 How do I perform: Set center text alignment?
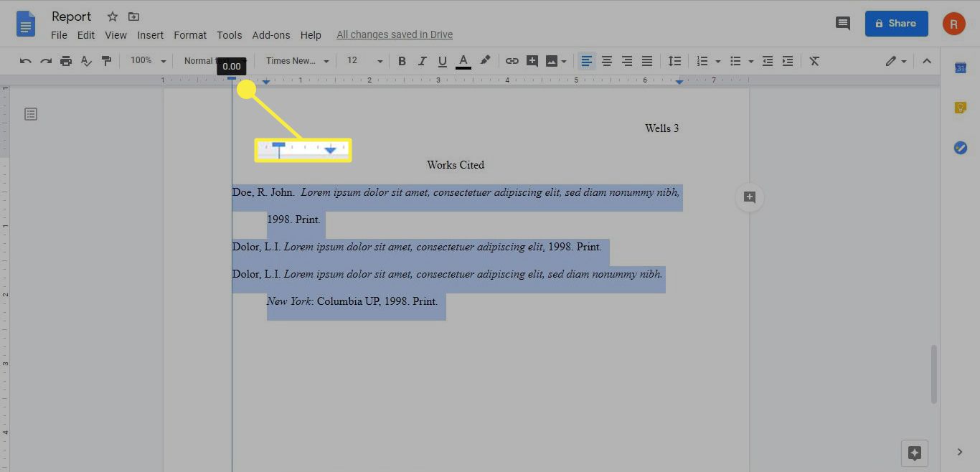[607, 61]
